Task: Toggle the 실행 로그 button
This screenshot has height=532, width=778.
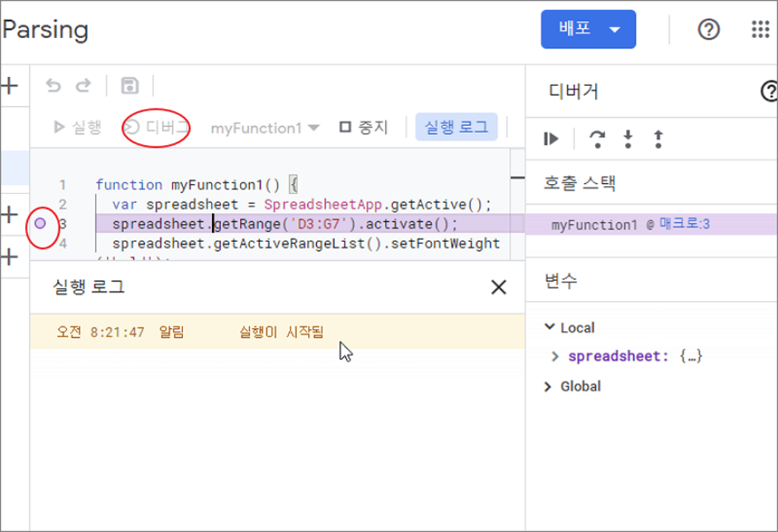Action: point(456,127)
